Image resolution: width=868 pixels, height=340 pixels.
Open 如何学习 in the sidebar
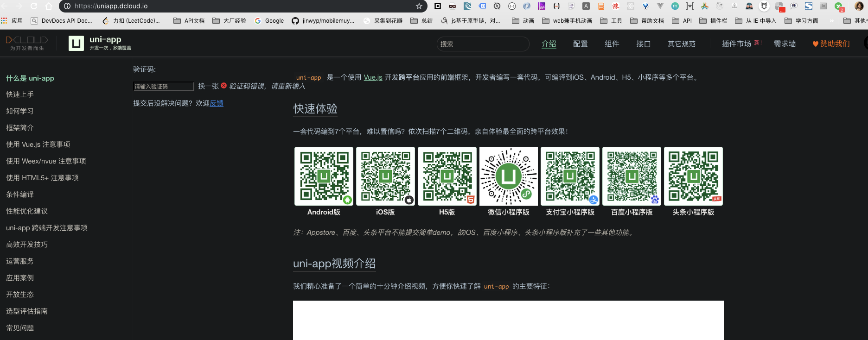[x=20, y=111]
